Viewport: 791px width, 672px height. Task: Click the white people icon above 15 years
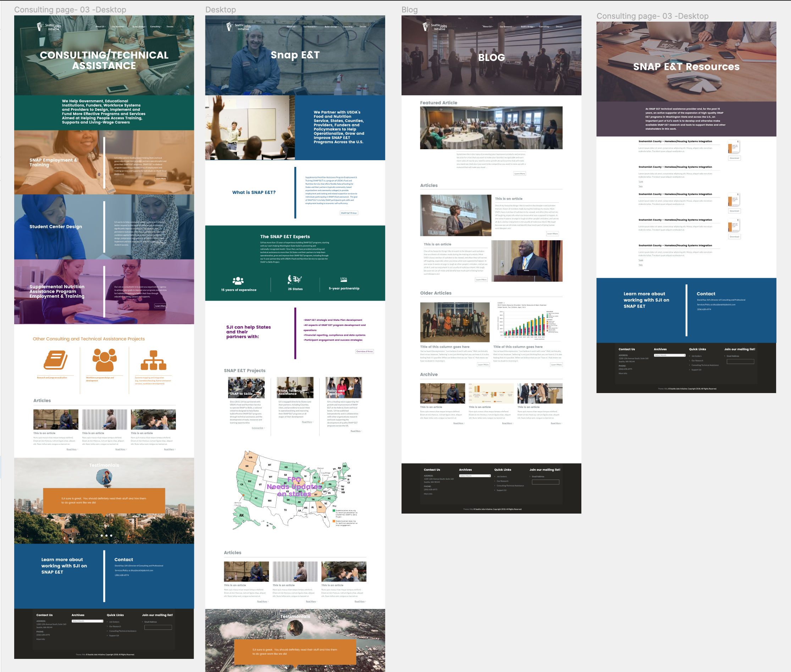[238, 281]
